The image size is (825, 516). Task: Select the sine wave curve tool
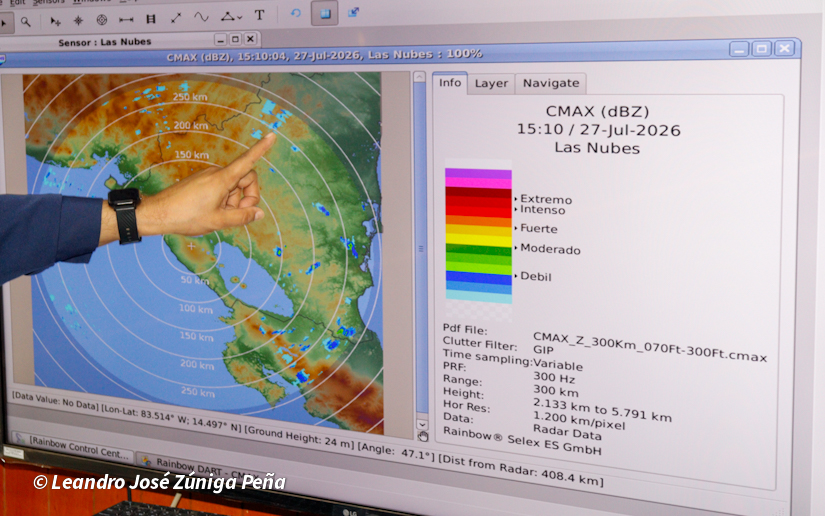(x=201, y=17)
